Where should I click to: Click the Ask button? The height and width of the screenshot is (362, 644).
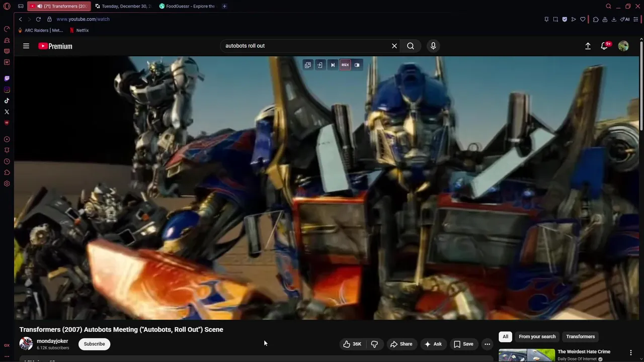coord(433,344)
